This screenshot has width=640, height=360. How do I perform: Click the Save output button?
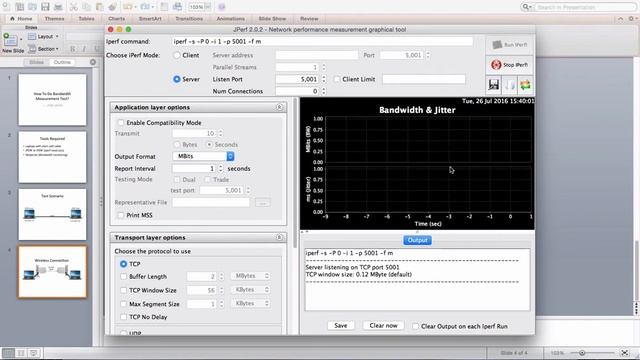click(340, 325)
